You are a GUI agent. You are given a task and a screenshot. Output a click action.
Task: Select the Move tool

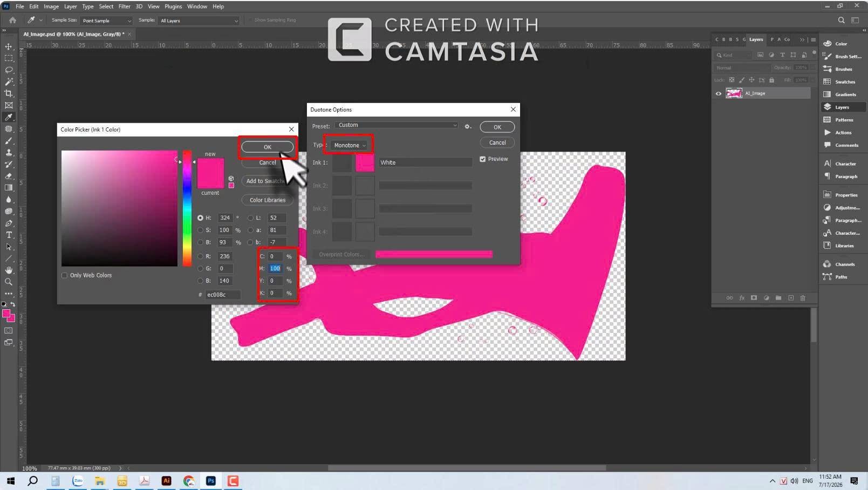point(9,46)
